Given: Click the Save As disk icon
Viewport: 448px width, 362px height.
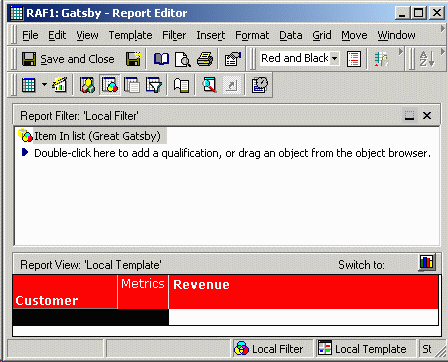Looking at the screenshot, I should pyautogui.click(x=133, y=59).
